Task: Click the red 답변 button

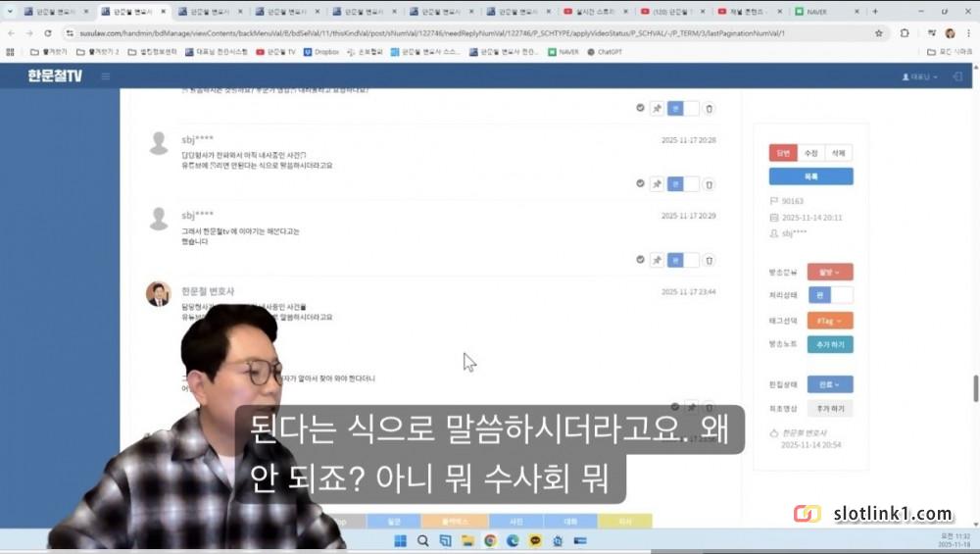Action: point(783,153)
